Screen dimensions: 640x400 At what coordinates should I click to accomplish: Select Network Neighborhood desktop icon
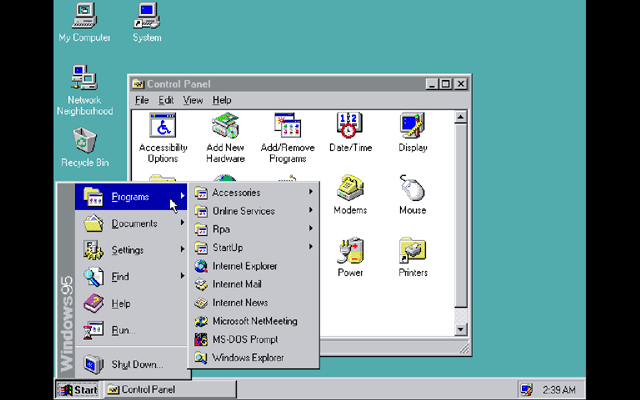(x=84, y=91)
